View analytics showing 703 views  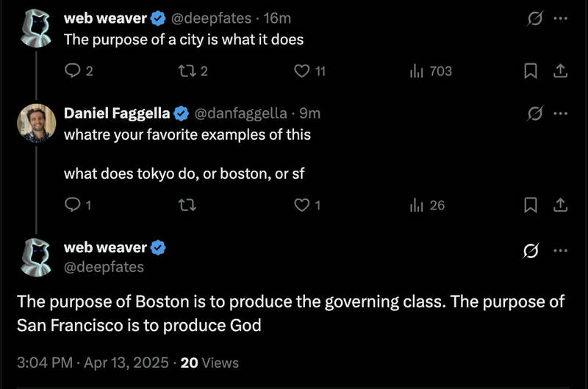pyautogui.click(x=431, y=71)
